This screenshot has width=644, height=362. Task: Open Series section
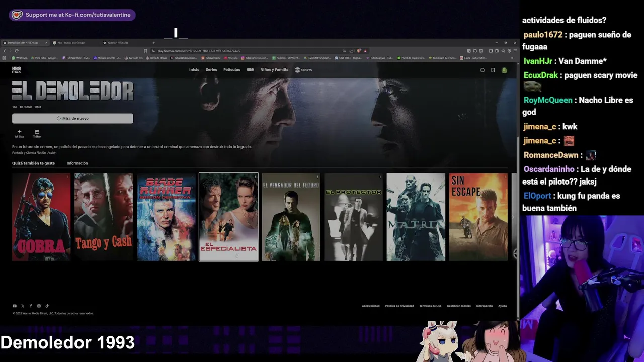tap(211, 70)
